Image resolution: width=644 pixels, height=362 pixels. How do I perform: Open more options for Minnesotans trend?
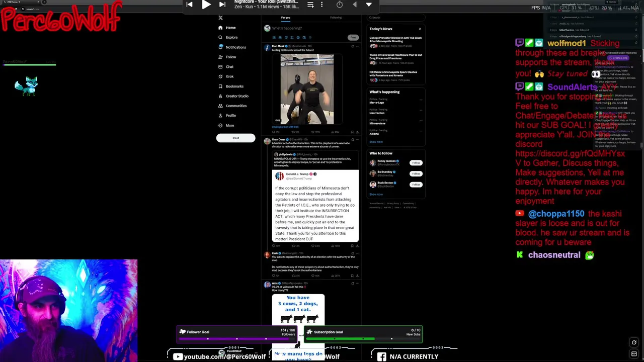pos(421,121)
